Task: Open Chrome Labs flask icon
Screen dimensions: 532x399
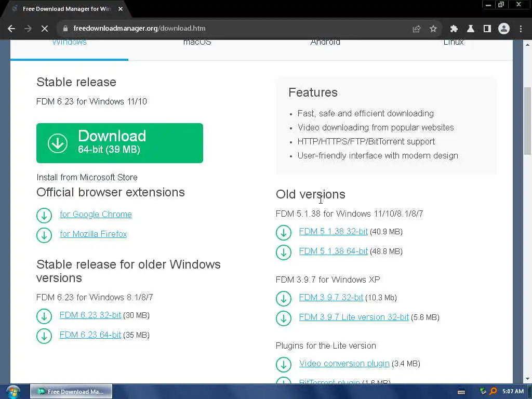Action: click(470, 29)
